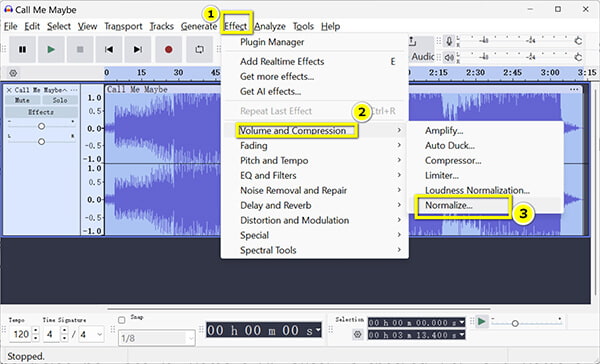Open Selection settings gear icon
Viewport: 600px width, 364px height.
point(357,335)
